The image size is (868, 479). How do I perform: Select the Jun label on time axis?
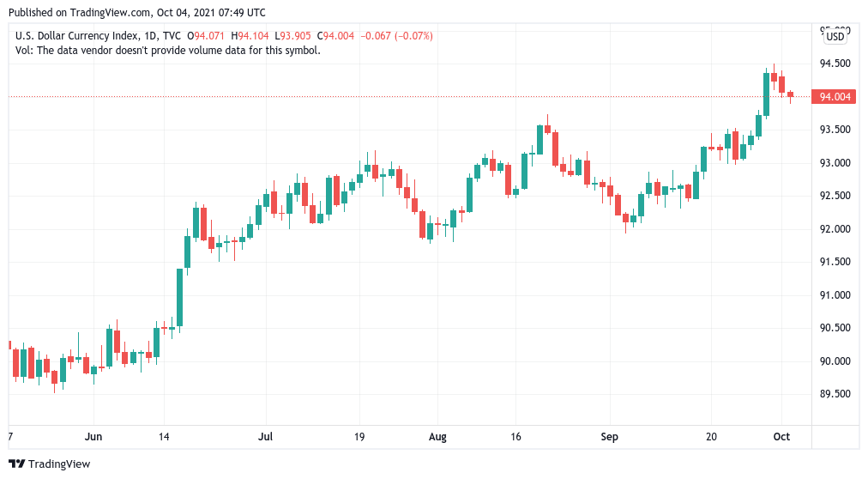pos(93,437)
